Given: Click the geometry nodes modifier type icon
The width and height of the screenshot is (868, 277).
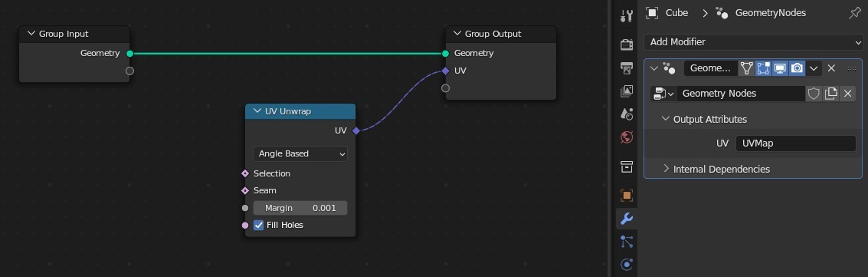Looking at the screenshot, I should 669,68.
